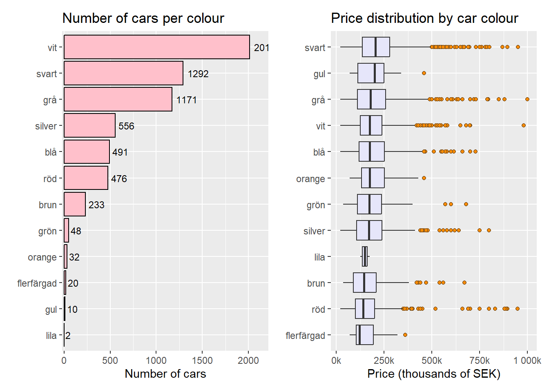Click the pink bar for vit
The height and width of the screenshot is (392, 549).
pos(156,47)
